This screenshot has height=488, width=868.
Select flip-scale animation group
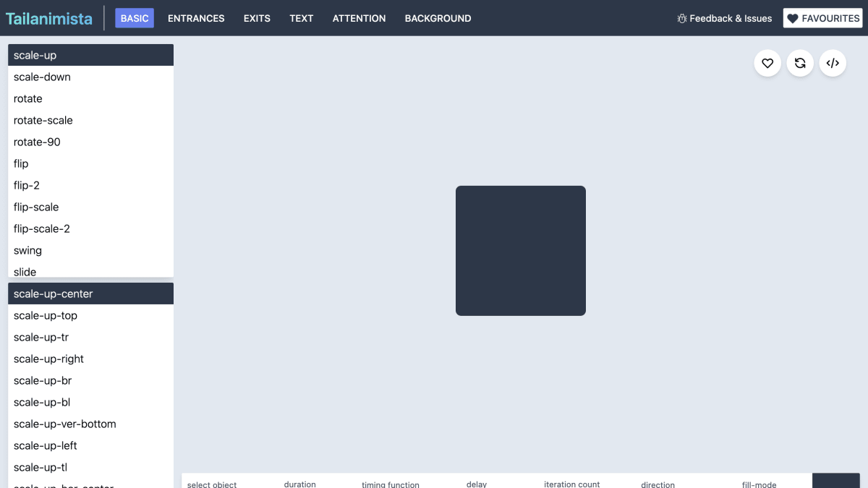click(x=90, y=207)
